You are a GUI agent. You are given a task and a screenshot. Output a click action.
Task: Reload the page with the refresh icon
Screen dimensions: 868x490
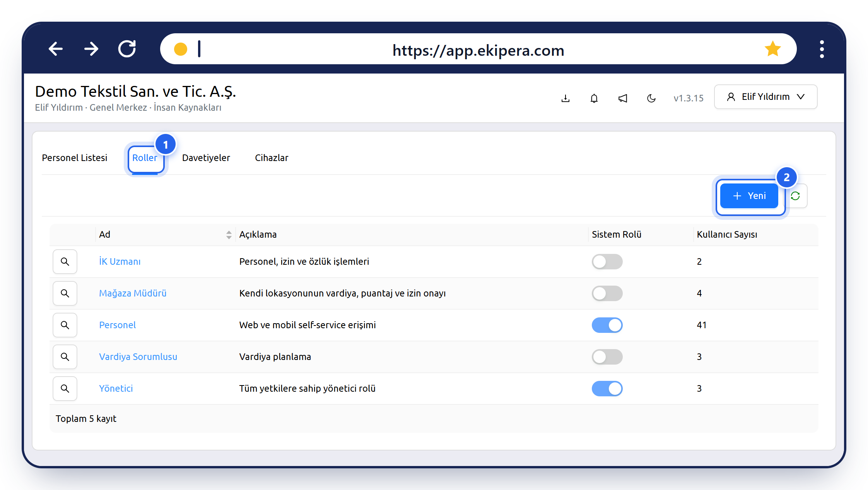127,49
